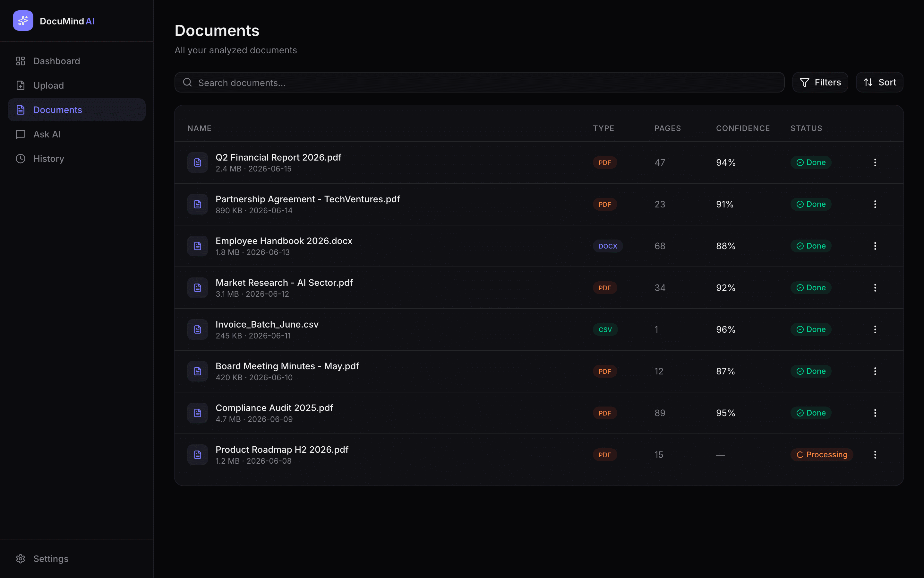This screenshot has width=924, height=578.
Task: Click the PAGES column header
Action: click(x=667, y=128)
